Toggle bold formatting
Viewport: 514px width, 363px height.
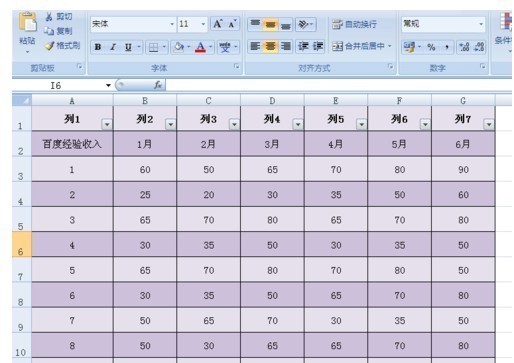pos(98,47)
